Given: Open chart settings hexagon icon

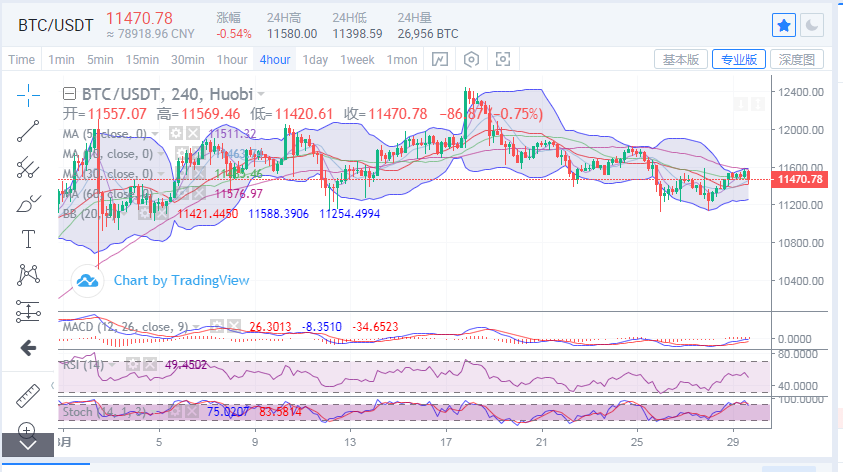Looking at the screenshot, I should [471, 60].
